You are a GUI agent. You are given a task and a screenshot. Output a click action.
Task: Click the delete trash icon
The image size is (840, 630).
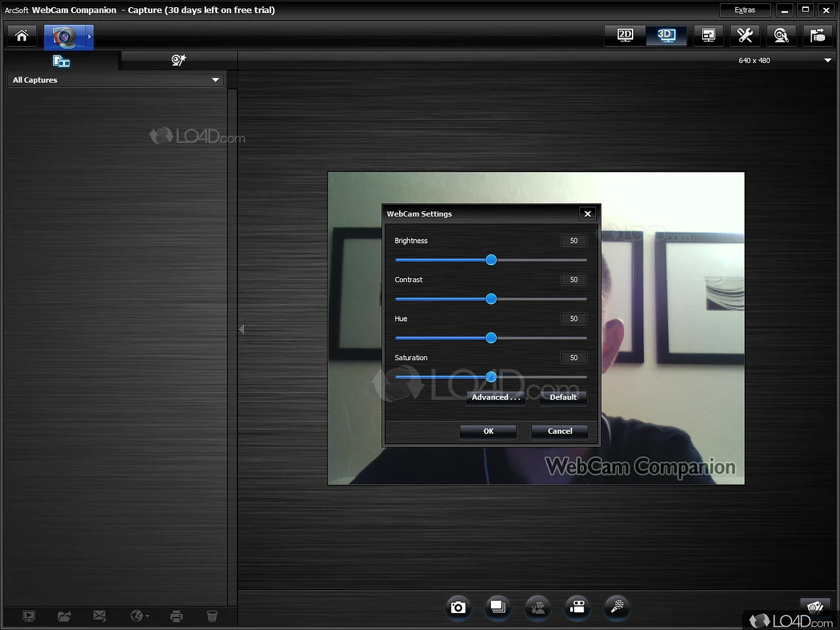tap(212, 616)
